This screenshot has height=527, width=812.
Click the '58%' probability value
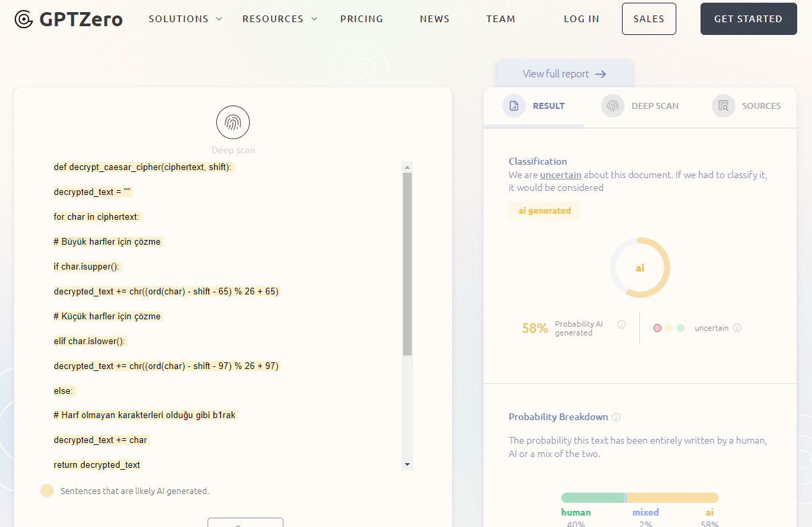(x=535, y=328)
